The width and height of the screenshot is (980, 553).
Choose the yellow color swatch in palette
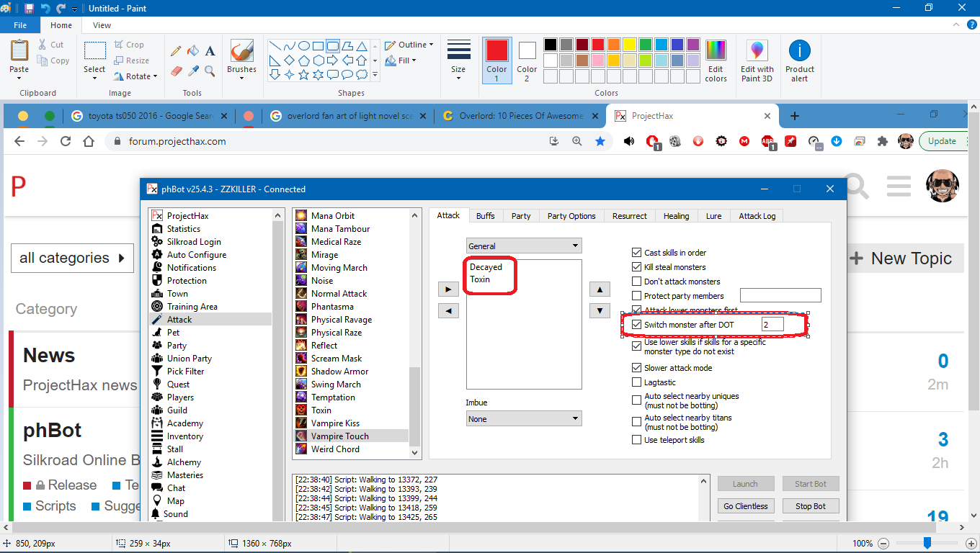629,45
